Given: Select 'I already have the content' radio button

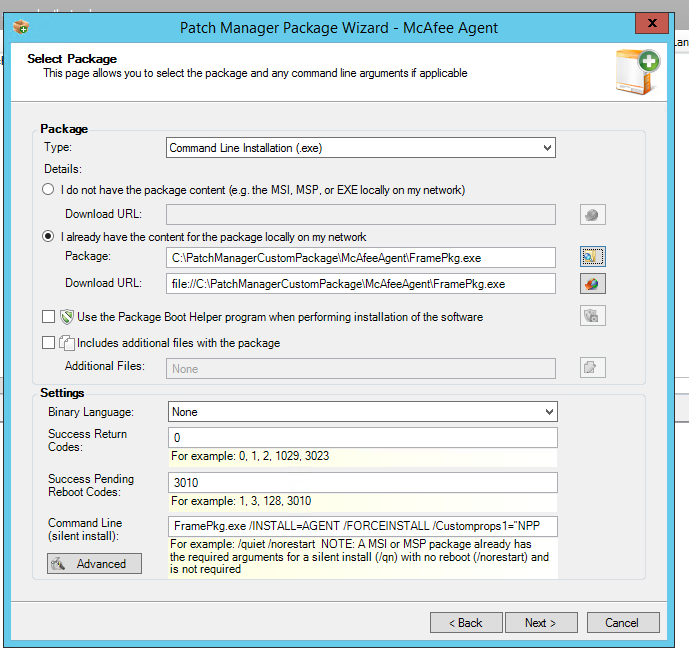Looking at the screenshot, I should click(x=48, y=236).
